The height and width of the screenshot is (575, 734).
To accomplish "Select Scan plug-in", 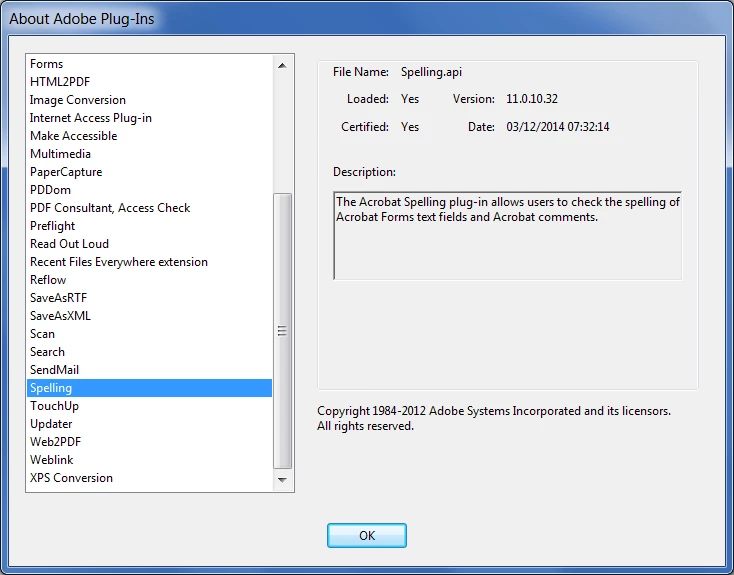I will [x=149, y=334].
